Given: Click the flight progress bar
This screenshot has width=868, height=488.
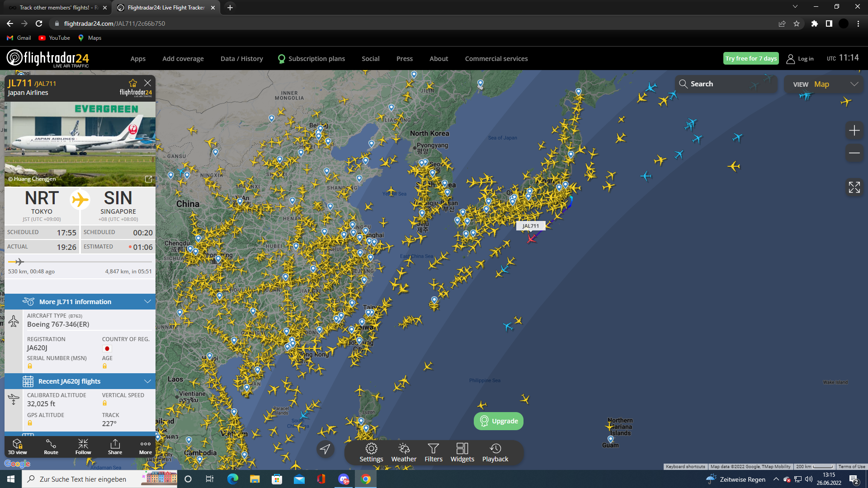Looking at the screenshot, I should [80, 262].
